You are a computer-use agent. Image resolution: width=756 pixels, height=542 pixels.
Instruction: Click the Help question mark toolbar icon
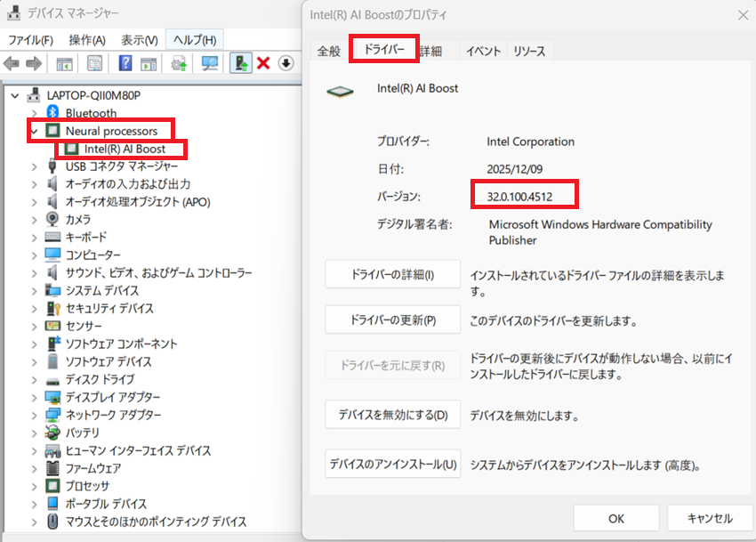tap(125, 63)
